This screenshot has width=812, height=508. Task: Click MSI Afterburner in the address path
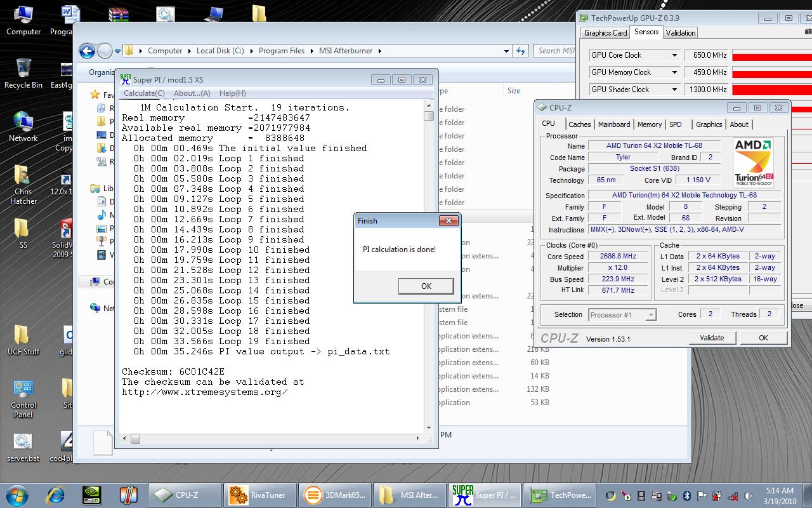[x=346, y=51]
